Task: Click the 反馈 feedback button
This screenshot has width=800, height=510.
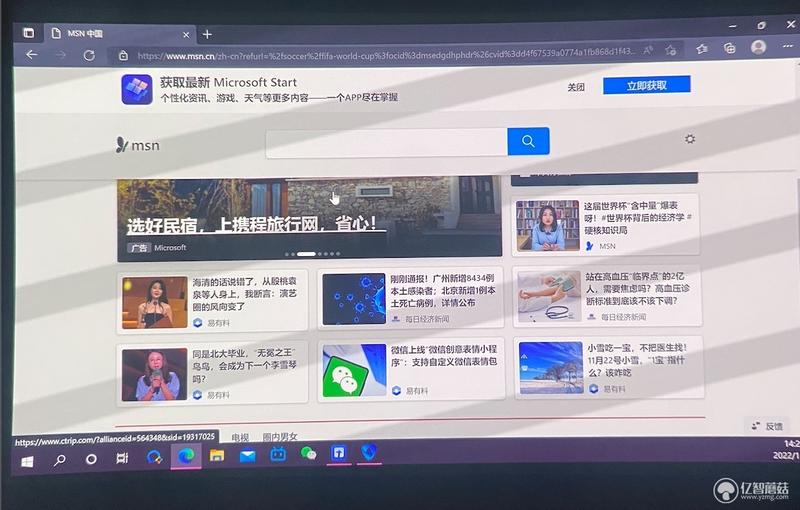Action: coord(767,426)
